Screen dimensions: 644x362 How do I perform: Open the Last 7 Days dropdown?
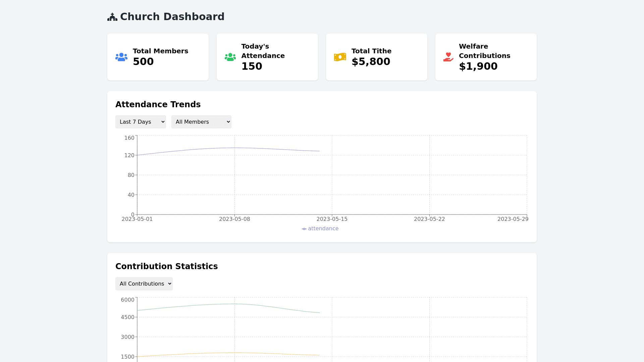141,122
